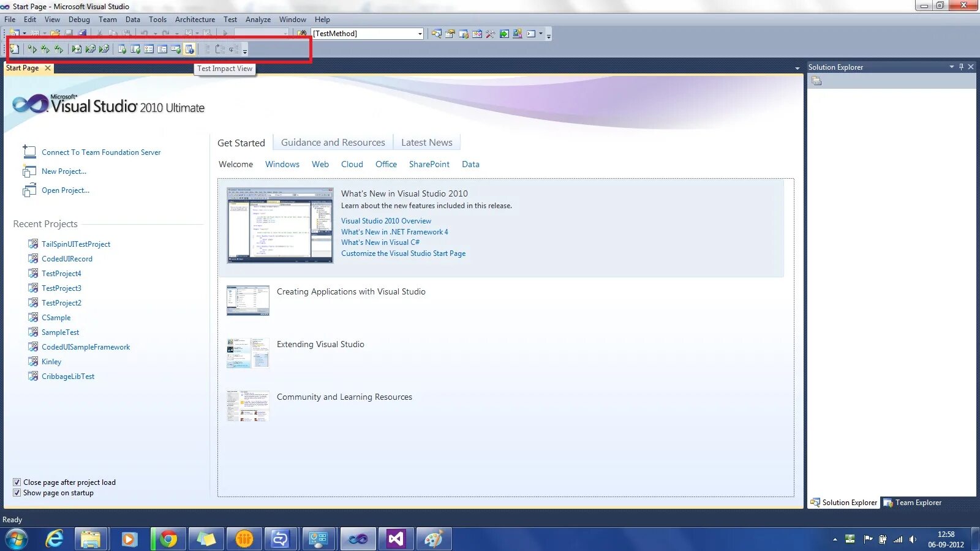Click Connect To Team Foundation Server link

101,152
